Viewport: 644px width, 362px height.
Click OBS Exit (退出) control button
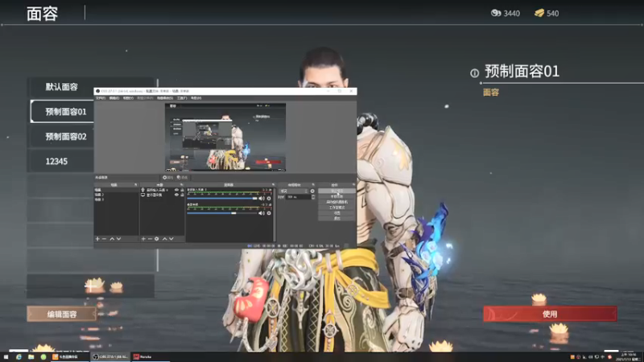(x=336, y=218)
